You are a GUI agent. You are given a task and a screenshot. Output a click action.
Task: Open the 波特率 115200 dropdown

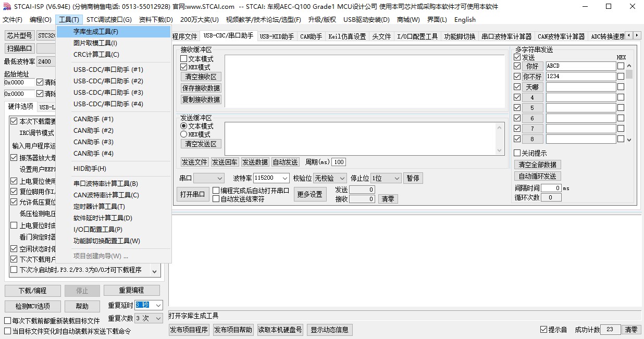point(271,178)
